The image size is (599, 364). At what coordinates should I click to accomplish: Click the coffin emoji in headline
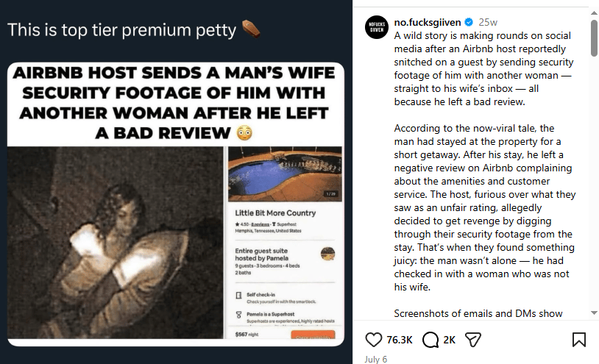(251, 29)
